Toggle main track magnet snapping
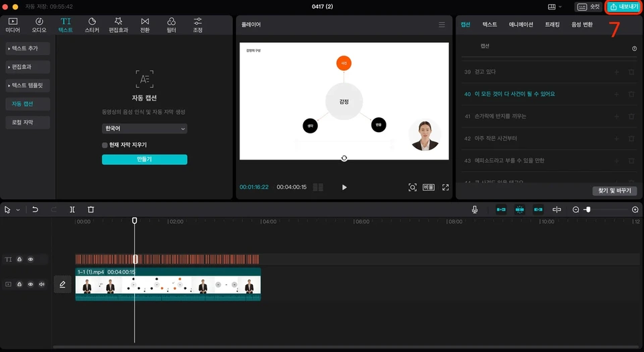Viewport: 644px width, 352px height. [501, 210]
